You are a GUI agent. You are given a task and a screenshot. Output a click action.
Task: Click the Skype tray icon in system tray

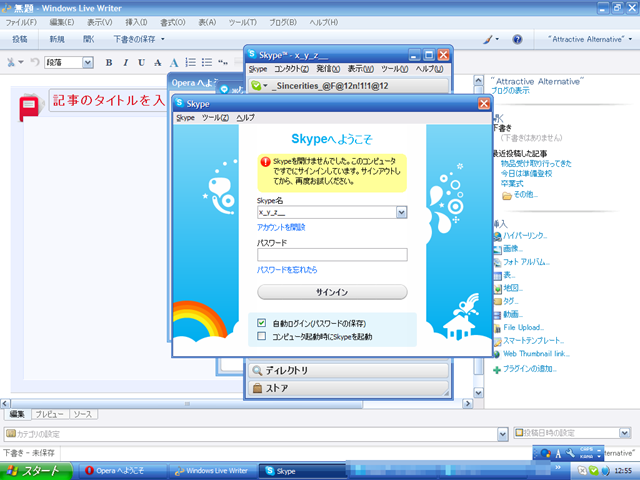click(593, 471)
